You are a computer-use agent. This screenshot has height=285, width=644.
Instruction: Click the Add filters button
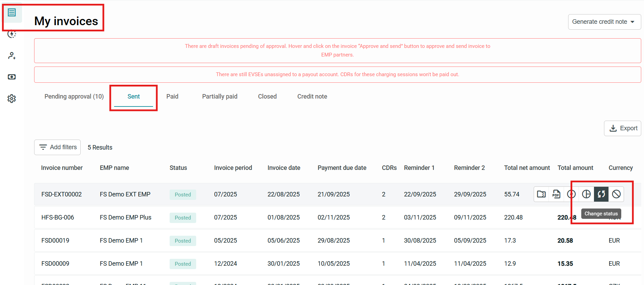pyautogui.click(x=57, y=147)
